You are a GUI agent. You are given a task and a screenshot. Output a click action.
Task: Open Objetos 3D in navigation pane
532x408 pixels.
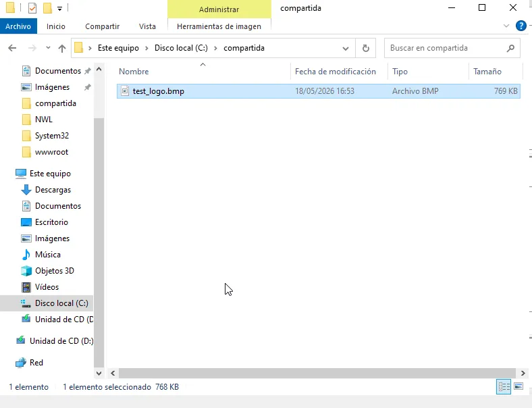55,271
